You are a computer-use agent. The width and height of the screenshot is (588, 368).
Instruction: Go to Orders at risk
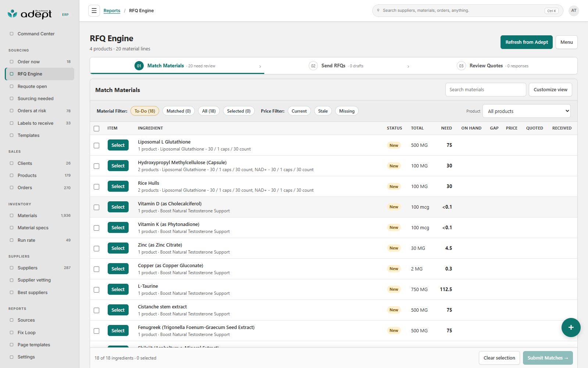[40, 111]
